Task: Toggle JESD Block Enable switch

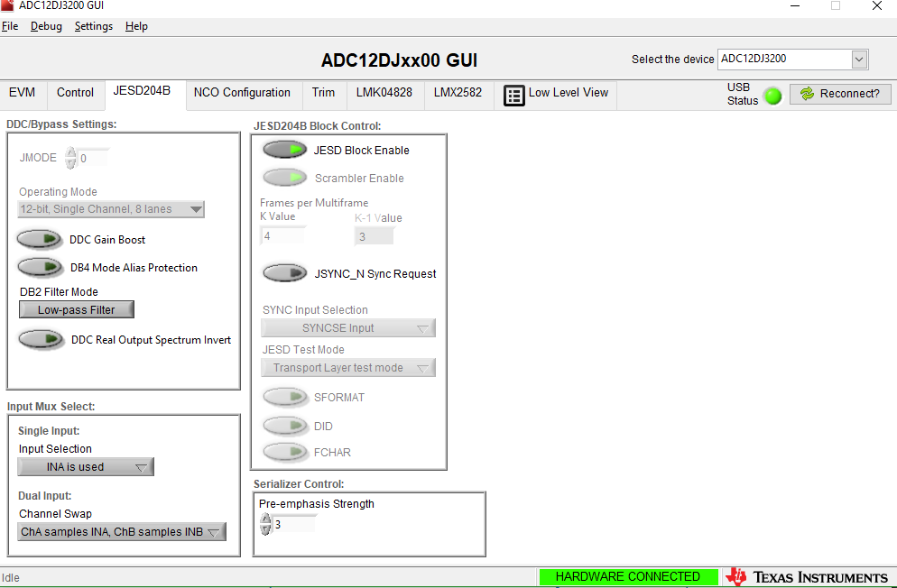Action: tap(284, 151)
